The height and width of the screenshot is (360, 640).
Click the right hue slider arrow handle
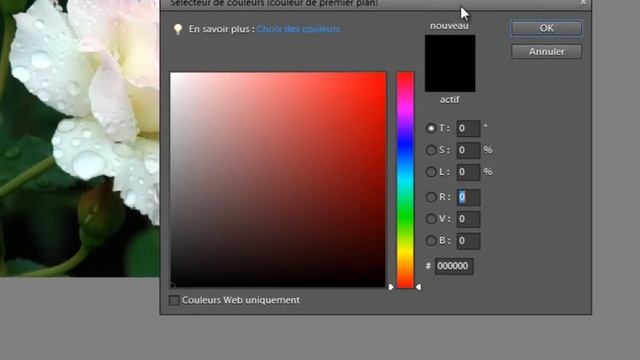pyautogui.click(x=418, y=287)
